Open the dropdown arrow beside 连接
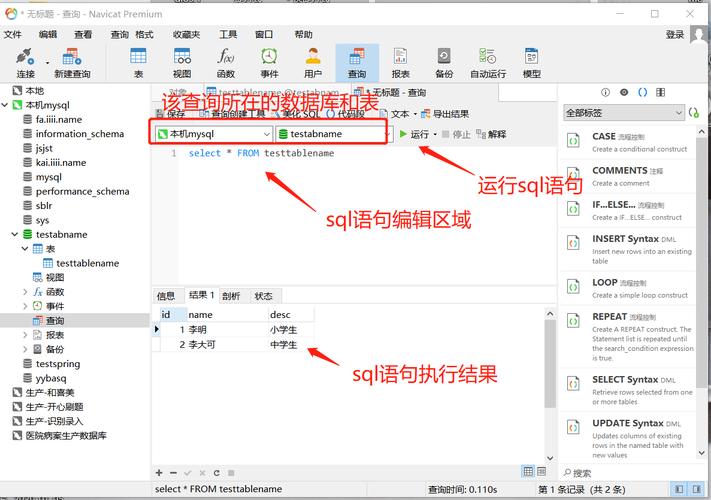This screenshot has height=500, width=711. point(47,63)
